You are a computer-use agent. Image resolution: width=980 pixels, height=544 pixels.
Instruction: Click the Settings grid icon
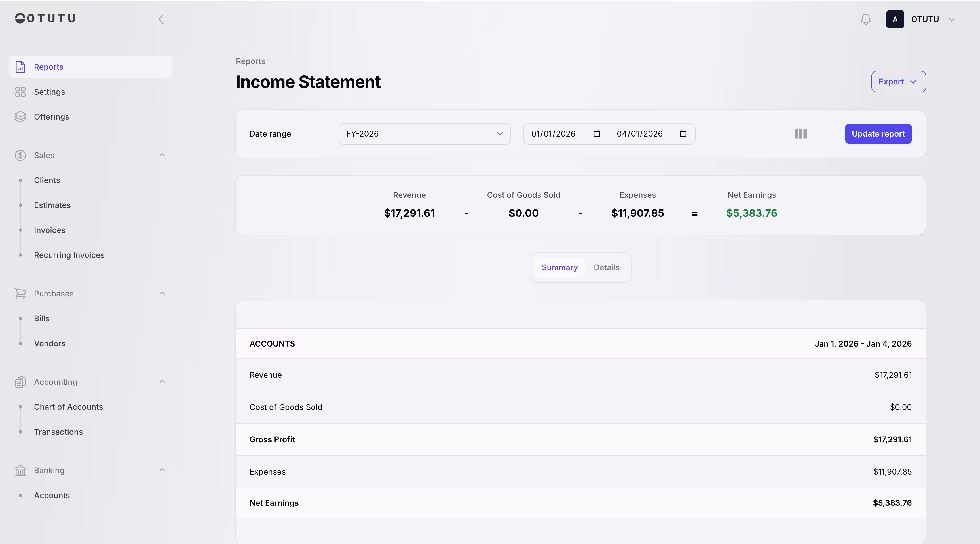click(20, 92)
